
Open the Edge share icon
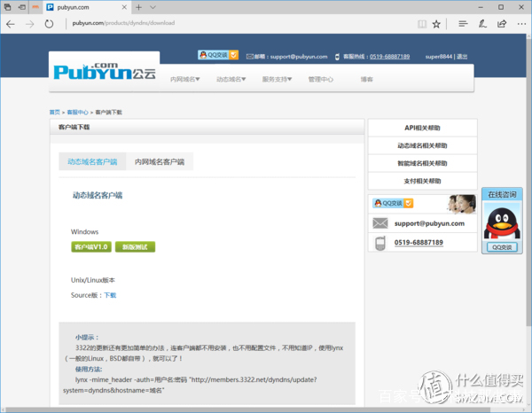point(500,23)
